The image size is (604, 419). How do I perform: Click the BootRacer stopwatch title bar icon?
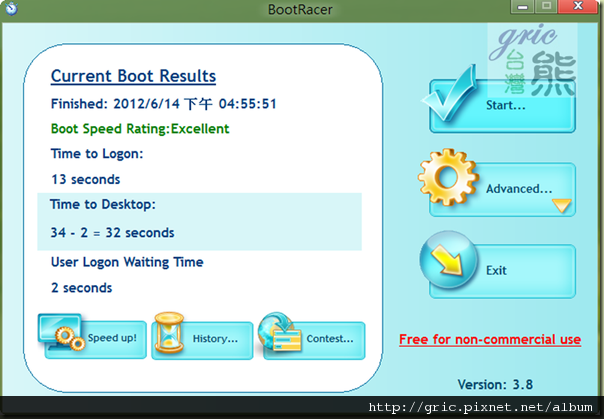(x=12, y=8)
